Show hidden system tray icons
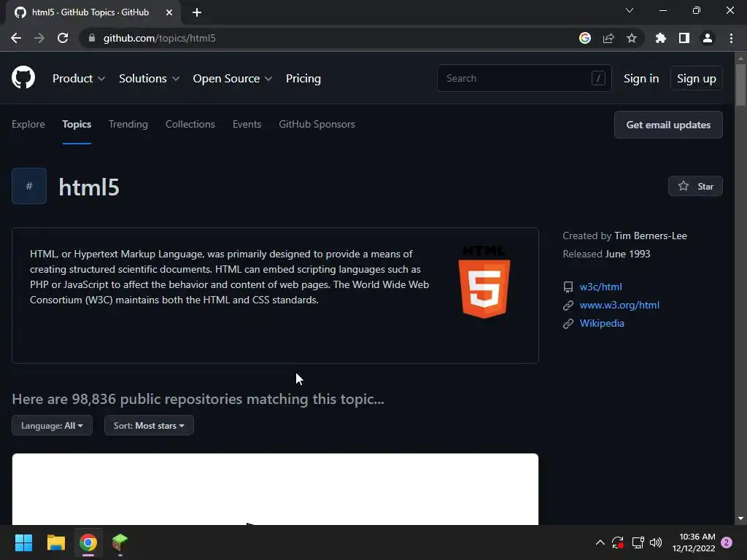Viewport: 747px width, 560px height. (600, 542)
